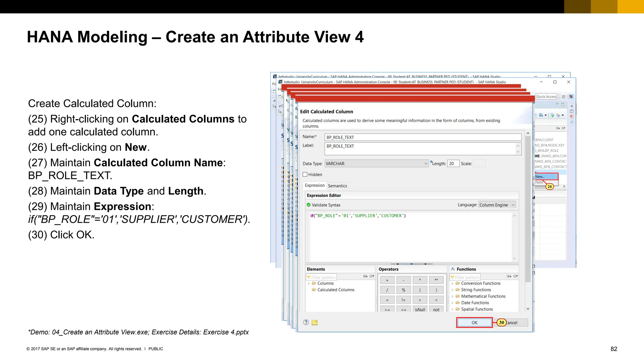The height and width of the screenshot is (362, 644).
Task: Click the Quick Access search box
Action: click(546, 96)
